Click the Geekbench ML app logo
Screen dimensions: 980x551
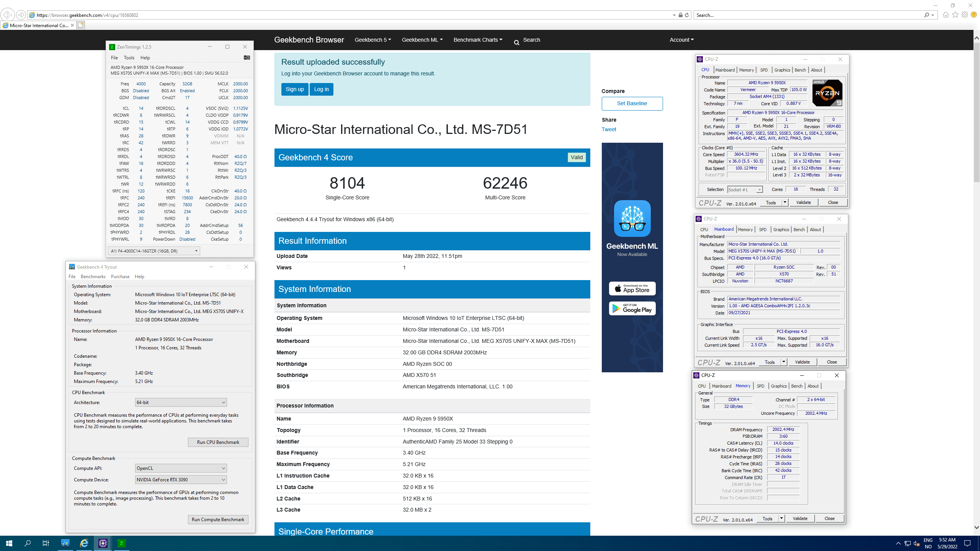[x=632, y=218]
